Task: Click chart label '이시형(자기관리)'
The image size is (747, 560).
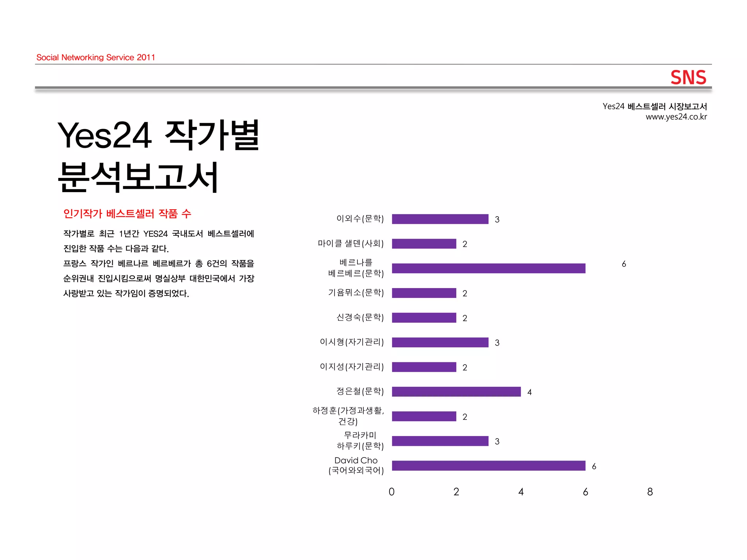Action: (352, 342)
